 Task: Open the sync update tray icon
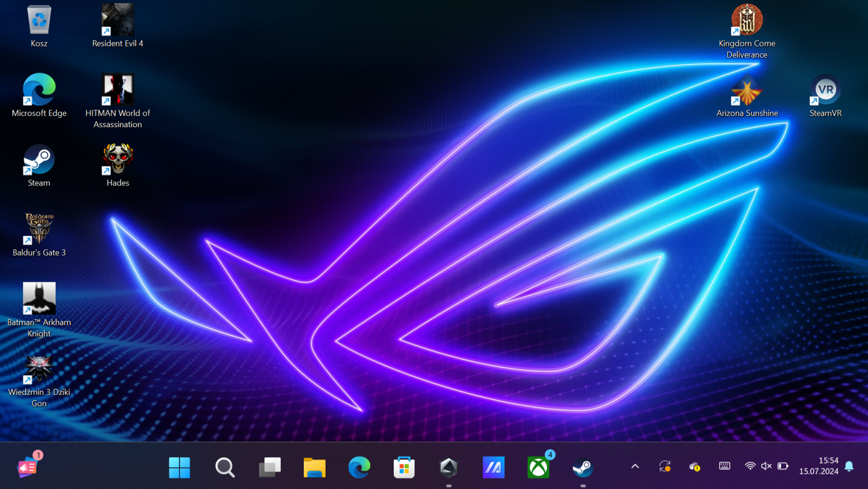pos(665,466)
